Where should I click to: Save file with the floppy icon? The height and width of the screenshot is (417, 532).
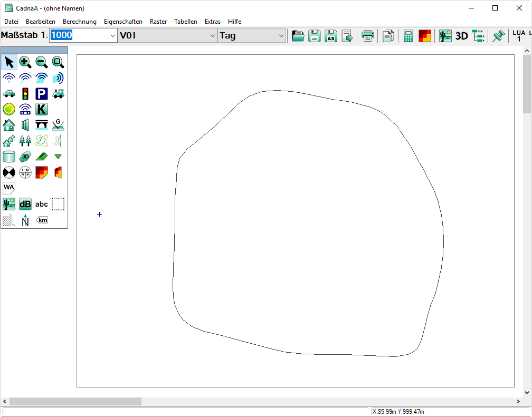pyautogui.click(x=315, y=36)
